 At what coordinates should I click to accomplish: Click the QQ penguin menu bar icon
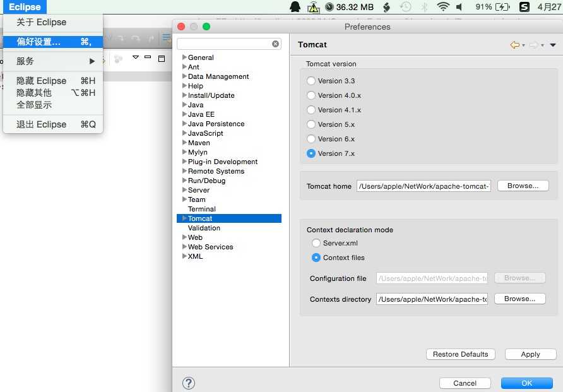pos(295,7)
